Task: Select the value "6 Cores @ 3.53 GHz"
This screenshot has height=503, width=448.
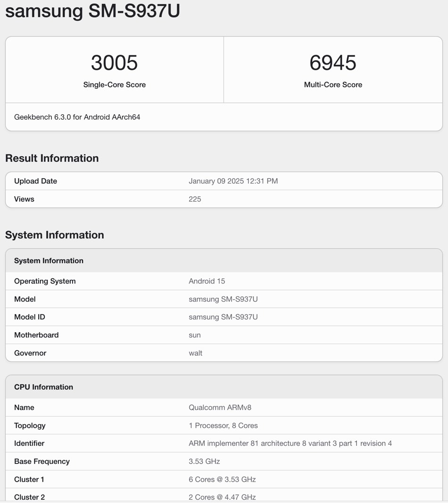Action: 222,479
